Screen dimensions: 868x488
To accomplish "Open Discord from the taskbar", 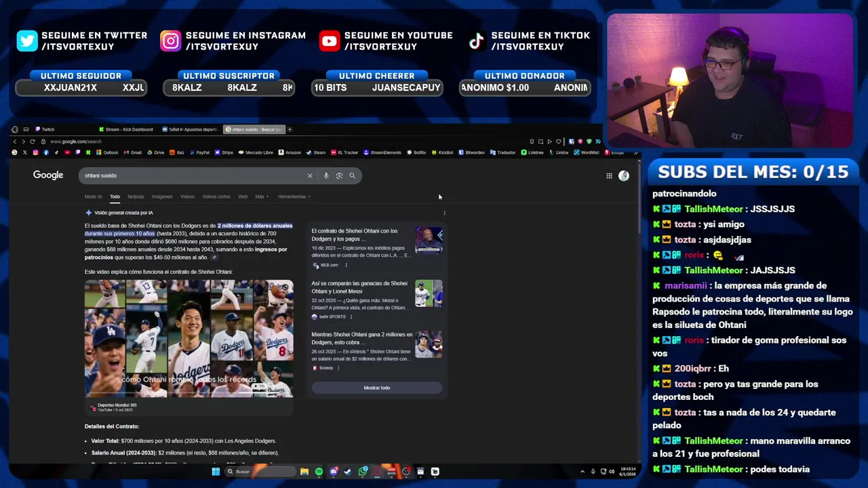I will click(333, 472).
